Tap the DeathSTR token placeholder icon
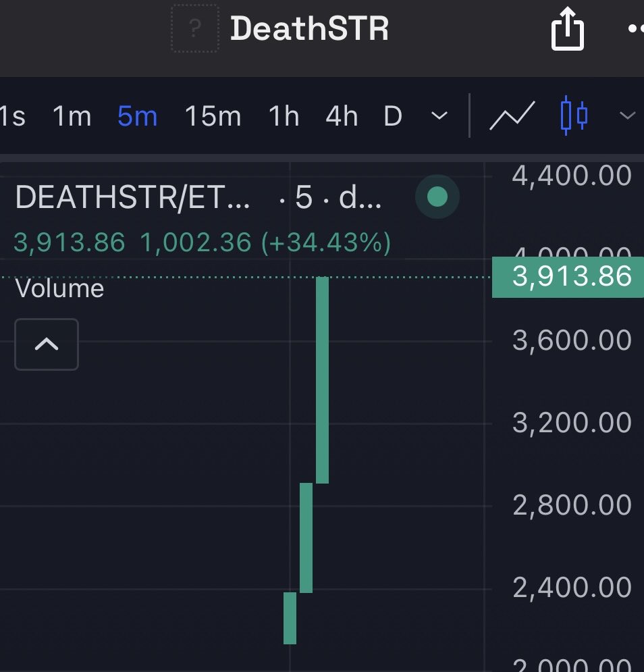The image size is (644, 672). [x=195, y=29]
